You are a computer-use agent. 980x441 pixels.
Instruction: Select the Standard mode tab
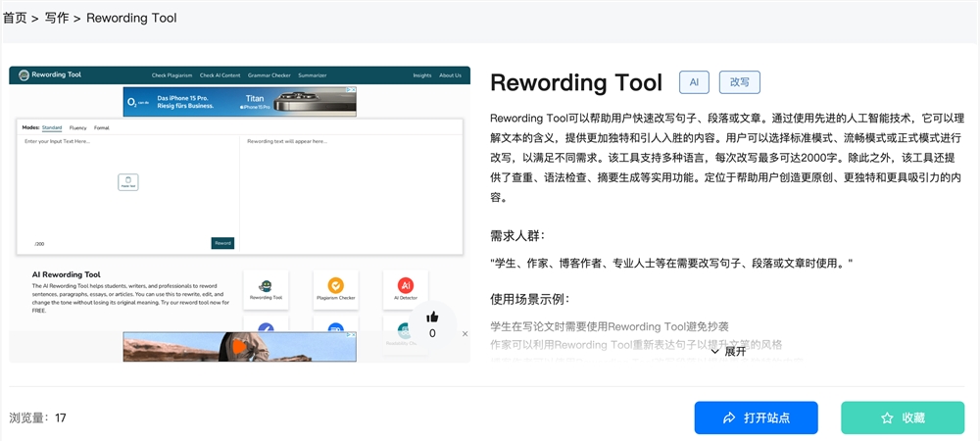click(x=52, y=128)
